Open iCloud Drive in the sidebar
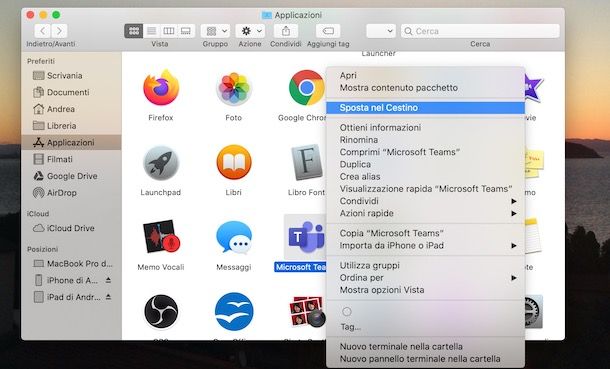The height and width of the screenshot is (369, 610). pos(71,228)
